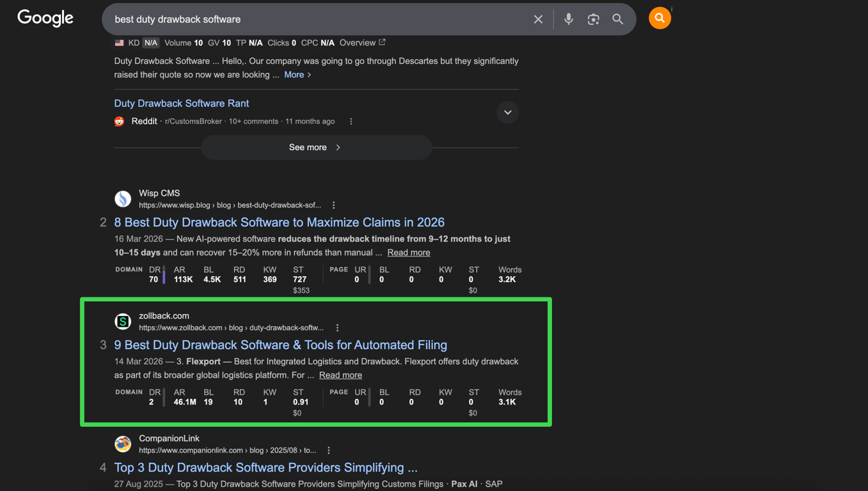
Task: Click the Wisp domain KW value 369
Action: [x=270, y=279]
